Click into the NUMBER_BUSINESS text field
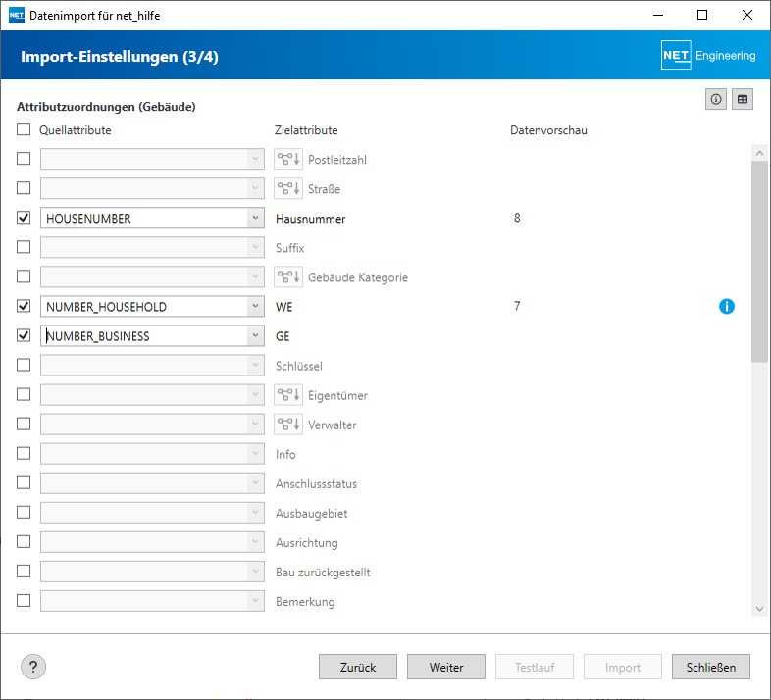 point(144,335)
